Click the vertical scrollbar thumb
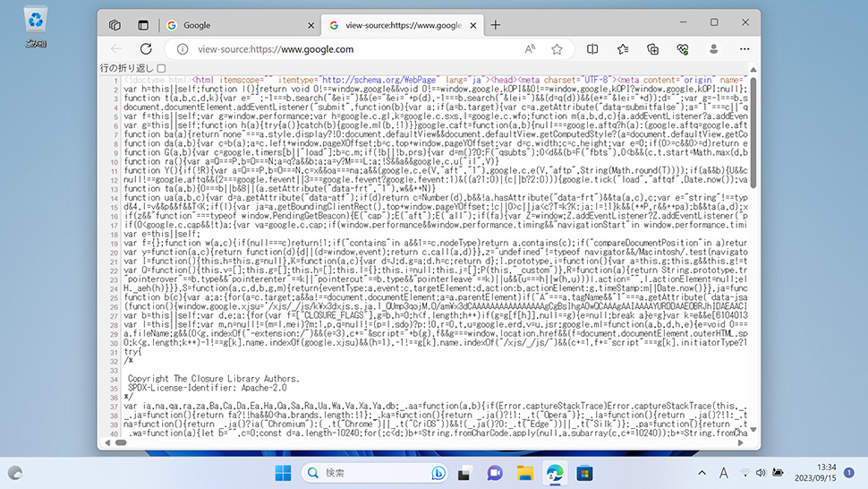Screen dimensions: 868x489 (753, 133)
